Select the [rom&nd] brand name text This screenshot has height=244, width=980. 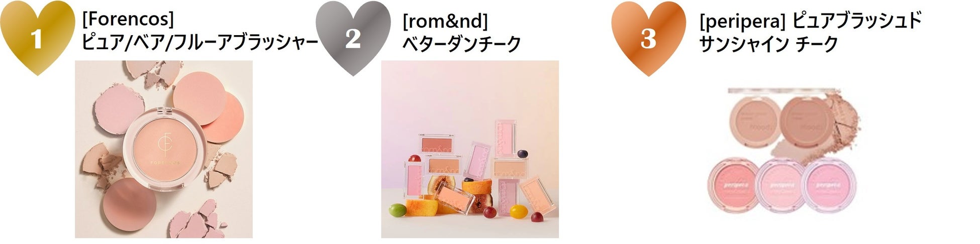click(445, 20)
